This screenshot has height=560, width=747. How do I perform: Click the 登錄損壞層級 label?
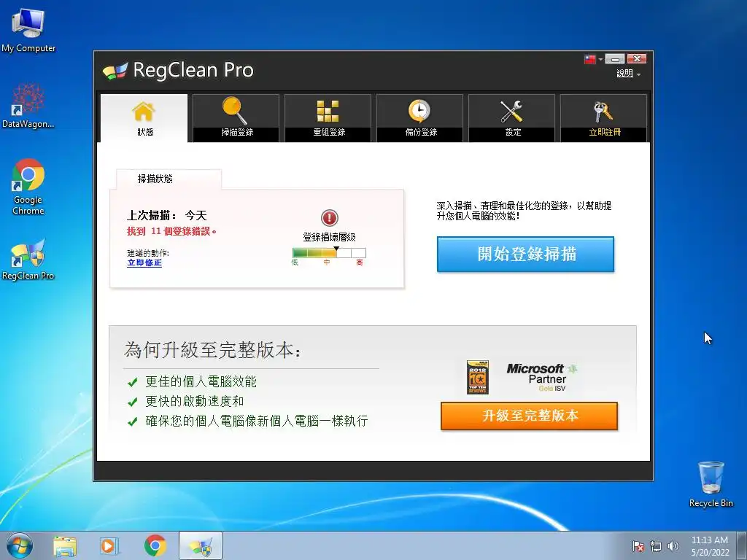click(329, 237)
